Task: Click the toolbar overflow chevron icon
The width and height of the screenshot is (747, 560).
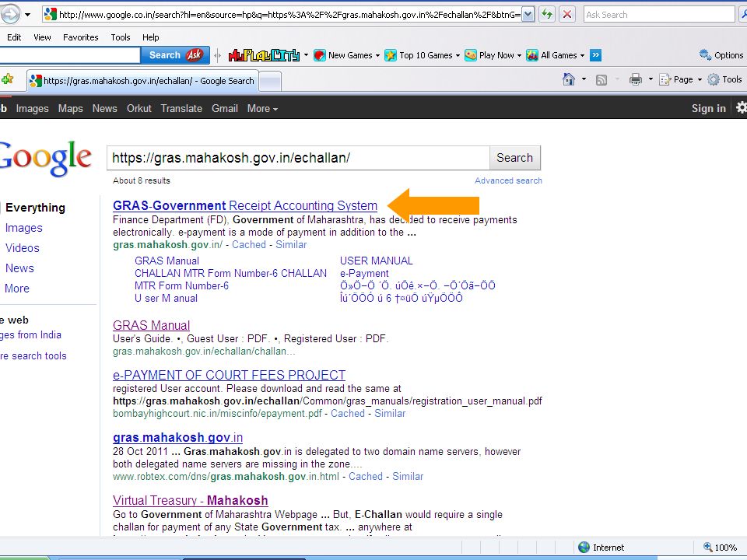Action: (x=595, y=55)
